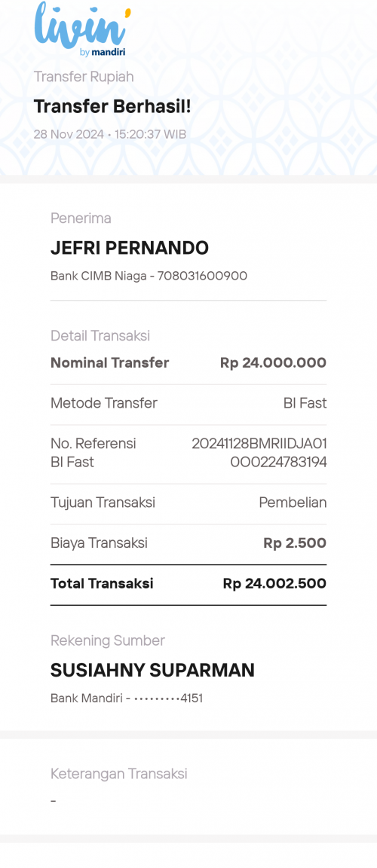
Task: Click the Rekening Sumber label
Action: coord(108,640)
